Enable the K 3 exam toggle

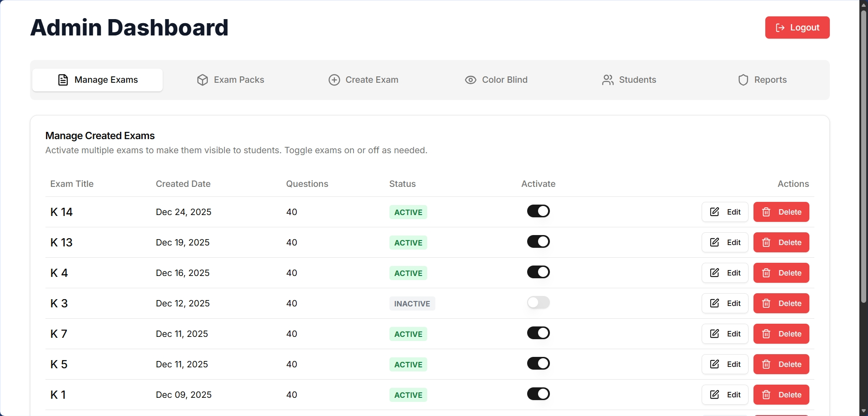point(538,302)
